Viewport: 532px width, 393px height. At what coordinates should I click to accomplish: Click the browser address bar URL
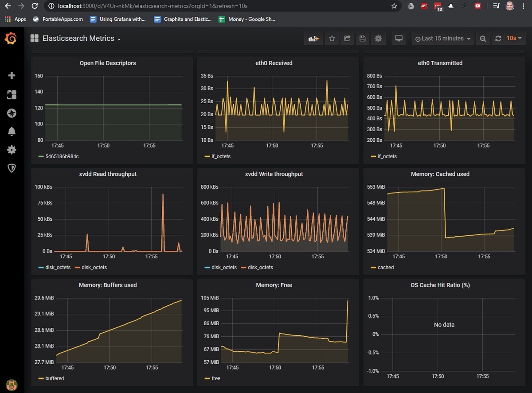click(153, 6)
